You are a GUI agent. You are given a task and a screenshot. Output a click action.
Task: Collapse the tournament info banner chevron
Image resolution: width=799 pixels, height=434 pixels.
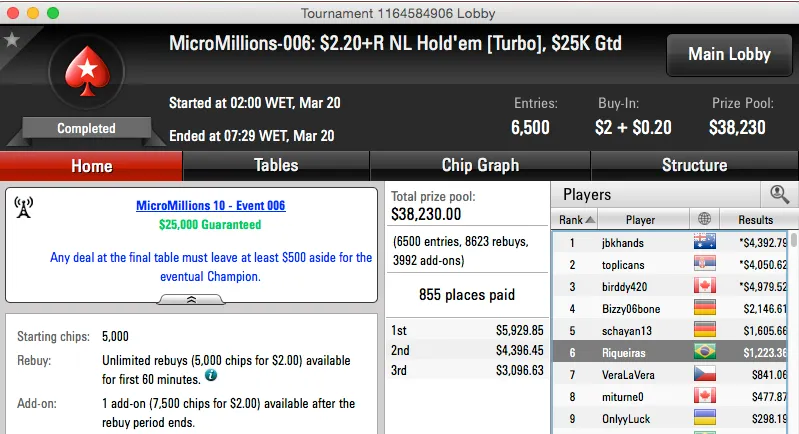192,299
